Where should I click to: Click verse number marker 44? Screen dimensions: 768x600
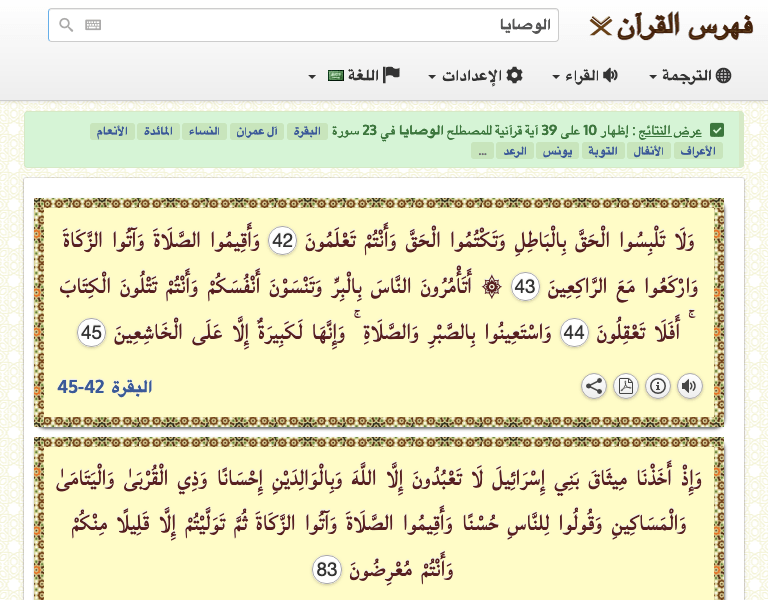[574, 333]
